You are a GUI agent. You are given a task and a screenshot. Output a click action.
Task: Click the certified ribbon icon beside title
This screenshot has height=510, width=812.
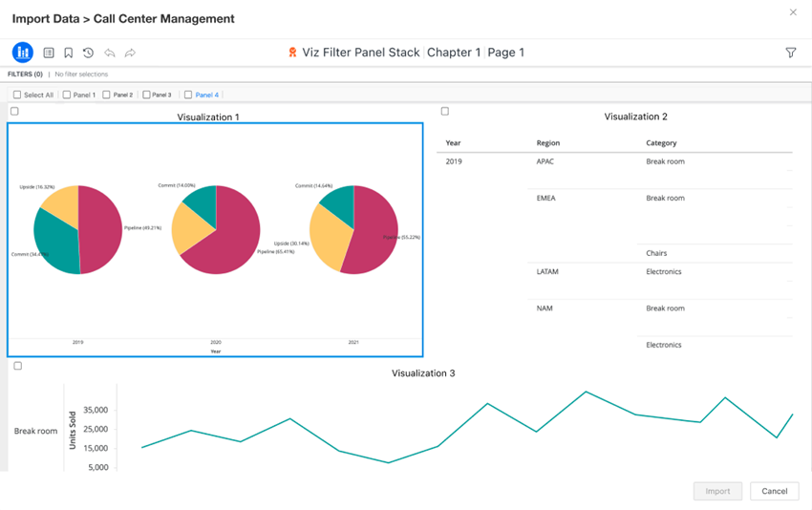pyautogui.click(x=292, y=53)
